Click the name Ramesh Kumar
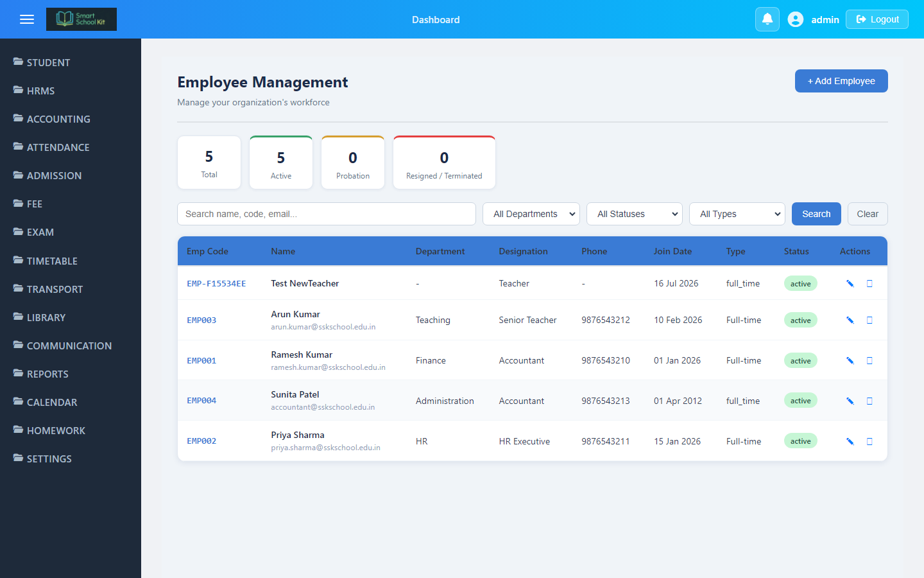 pos(302,355)
